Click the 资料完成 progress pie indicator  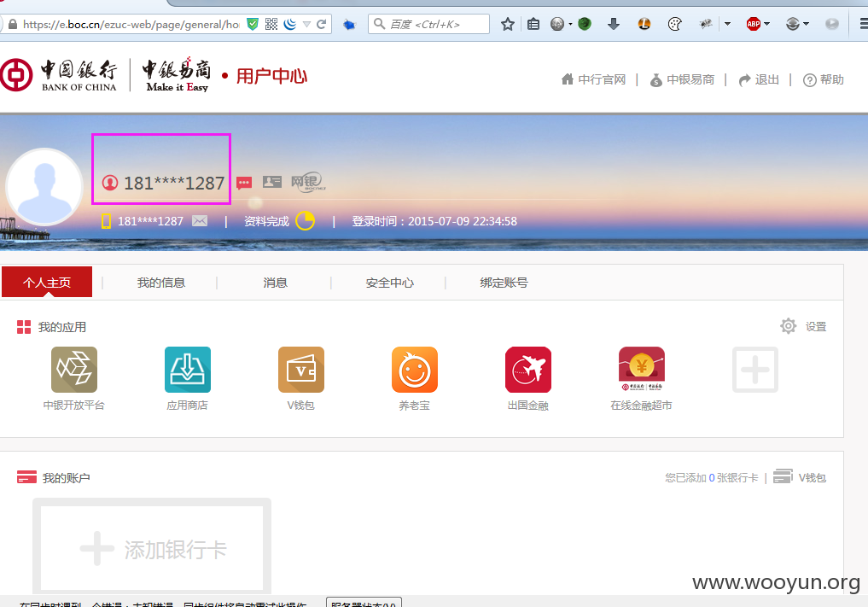[x=305, y=221]
